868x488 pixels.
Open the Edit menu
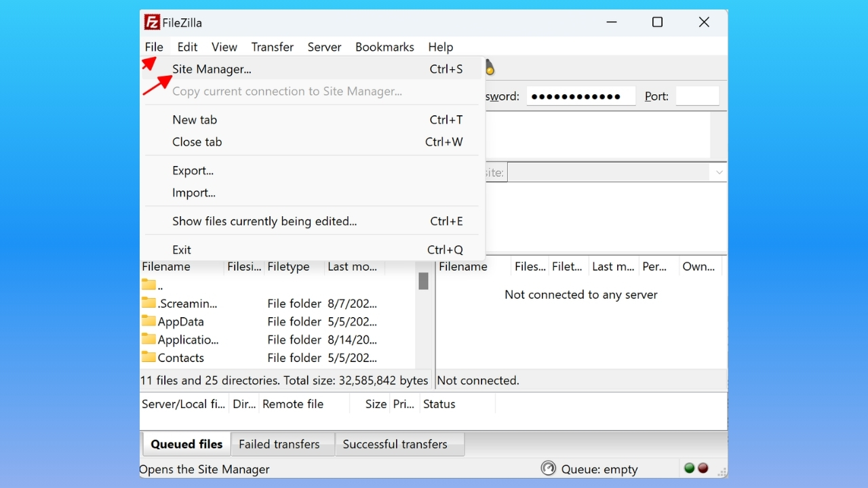pyautogui.click(x=187, y=47)
